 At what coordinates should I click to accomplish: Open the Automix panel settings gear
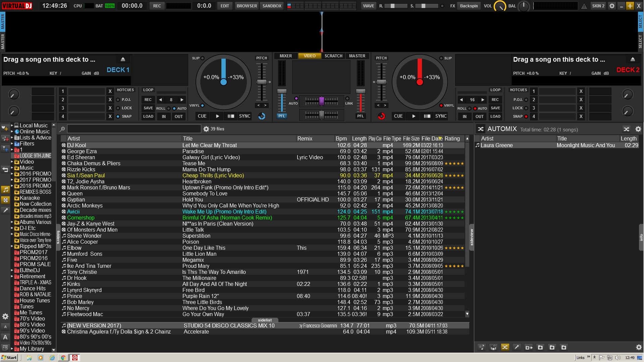638,129
